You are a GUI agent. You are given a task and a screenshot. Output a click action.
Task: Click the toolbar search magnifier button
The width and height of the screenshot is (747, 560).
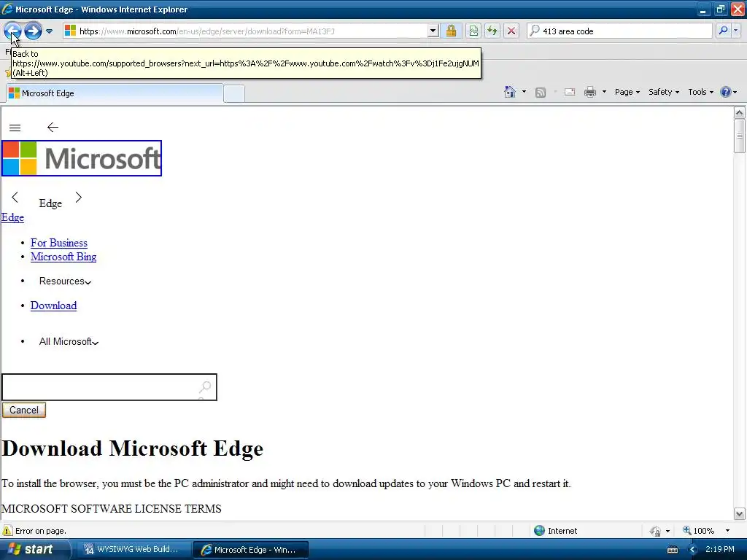[723, 31]
